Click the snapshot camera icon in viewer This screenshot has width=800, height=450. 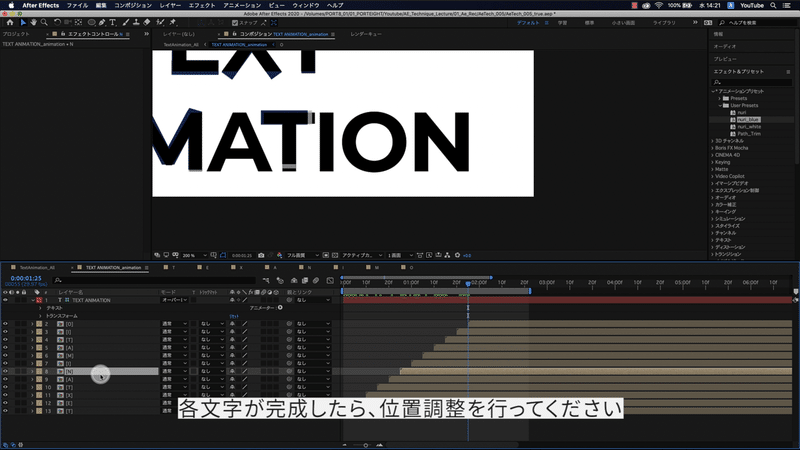[x=261, y=255]
